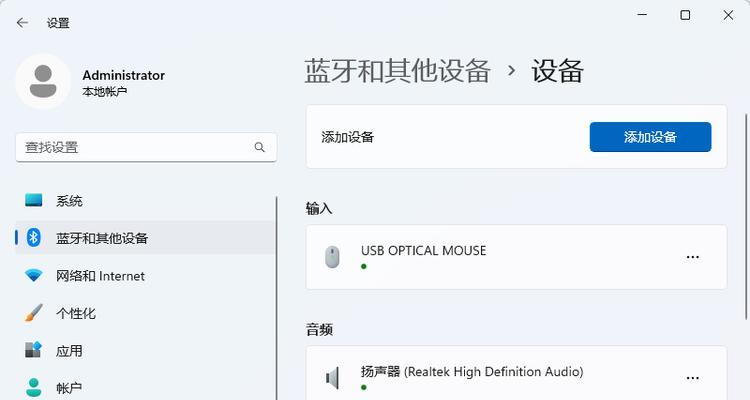750x400 pixels.
Task: Click the 查找设置 search field
Action: tap(146, 147)
